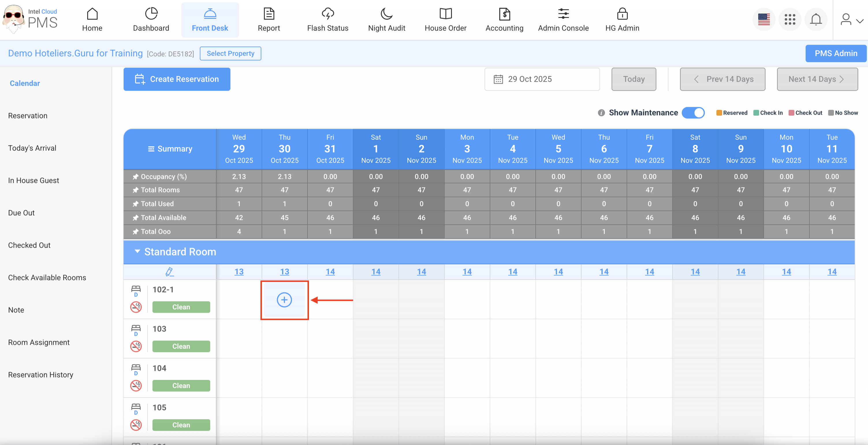Viewport: 868px width, 445px height.
Task: Open the 29 Oct 2025 date picker
Action: [542, 79]
